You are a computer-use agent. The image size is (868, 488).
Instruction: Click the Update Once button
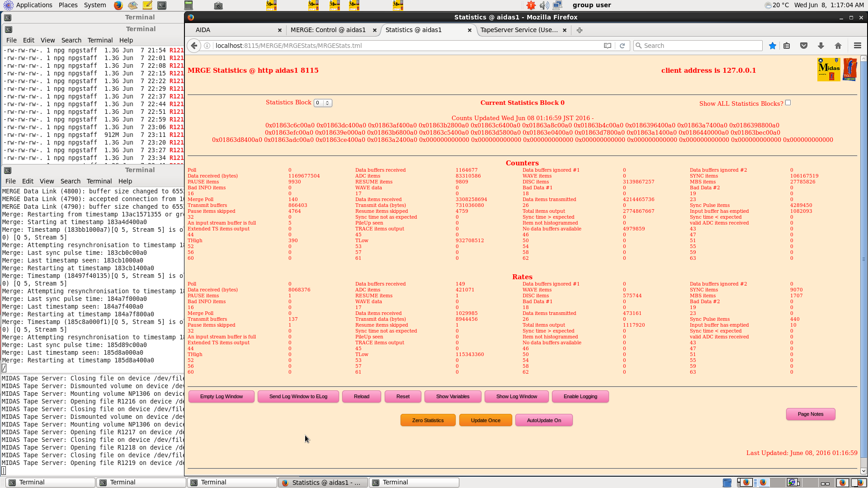(486, 420)
